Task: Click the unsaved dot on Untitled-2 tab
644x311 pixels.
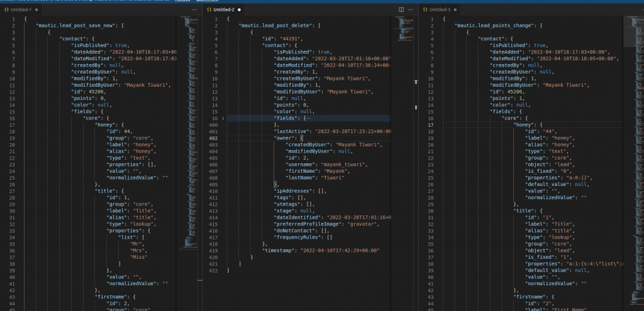Action: coord(239,9)
